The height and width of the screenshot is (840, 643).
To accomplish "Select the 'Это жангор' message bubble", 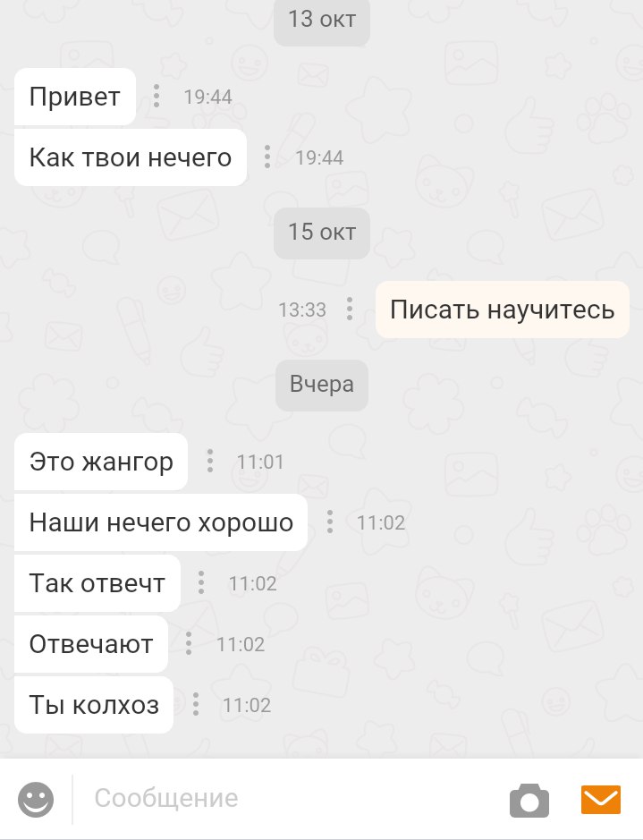I will click(x=101, y=462).
